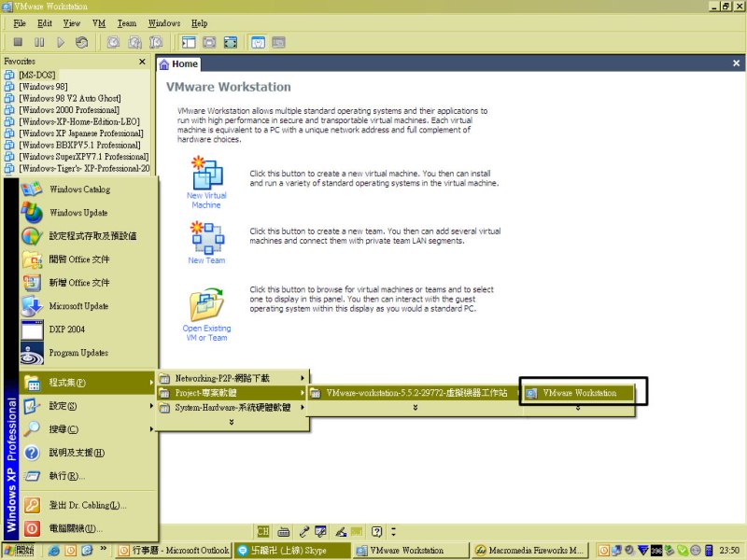The width and height of the screenshot is (747, 560).
Task: Click the Take Snapshot toolbar icon
Action: (x=113, y=42)
